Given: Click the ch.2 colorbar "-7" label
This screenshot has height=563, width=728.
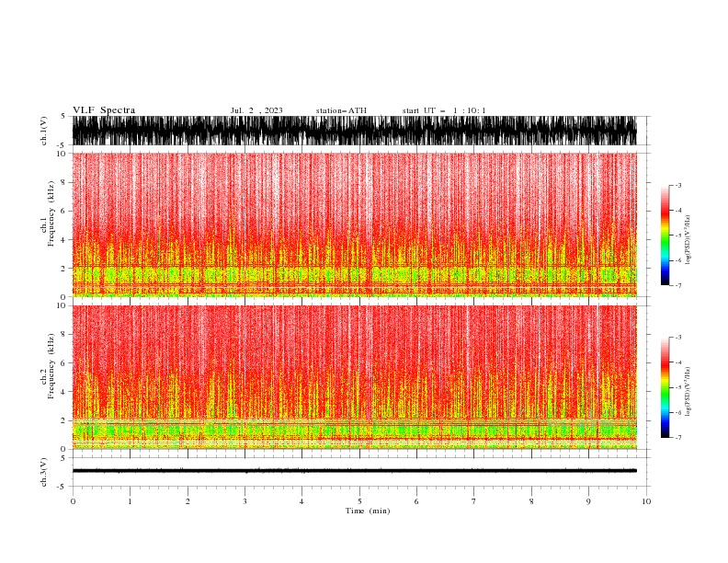Looking at the screenshot, I should click(x=678, y=438).
